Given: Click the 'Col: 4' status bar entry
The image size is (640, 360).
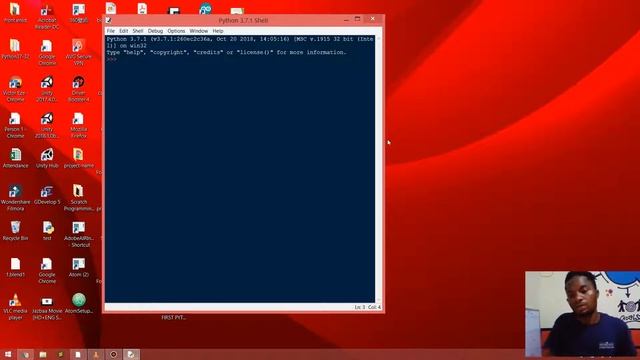Looking at the screenshot, I should coord(374,307).
